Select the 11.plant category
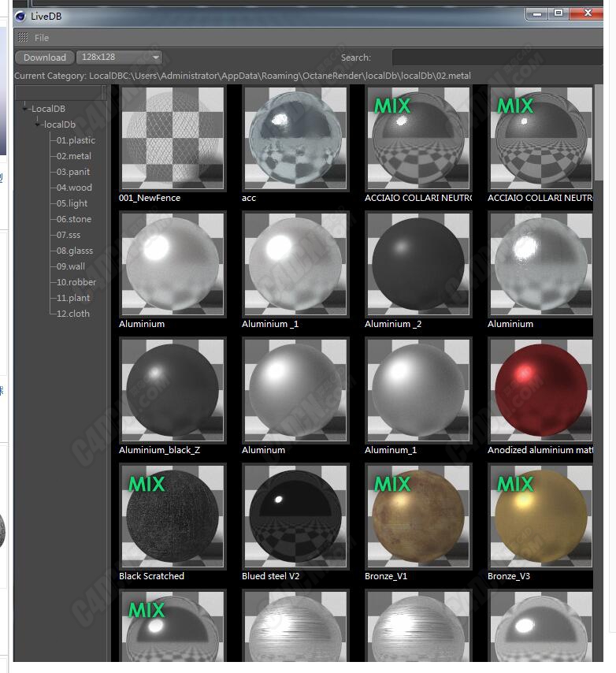This screenshot has height=673, width=616. point(73,298)
